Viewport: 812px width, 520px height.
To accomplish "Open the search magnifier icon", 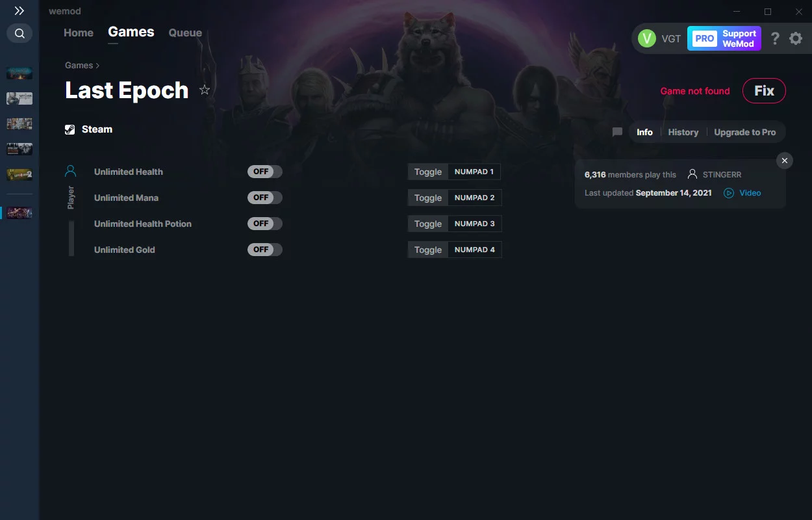I will (x=19, y=33).
